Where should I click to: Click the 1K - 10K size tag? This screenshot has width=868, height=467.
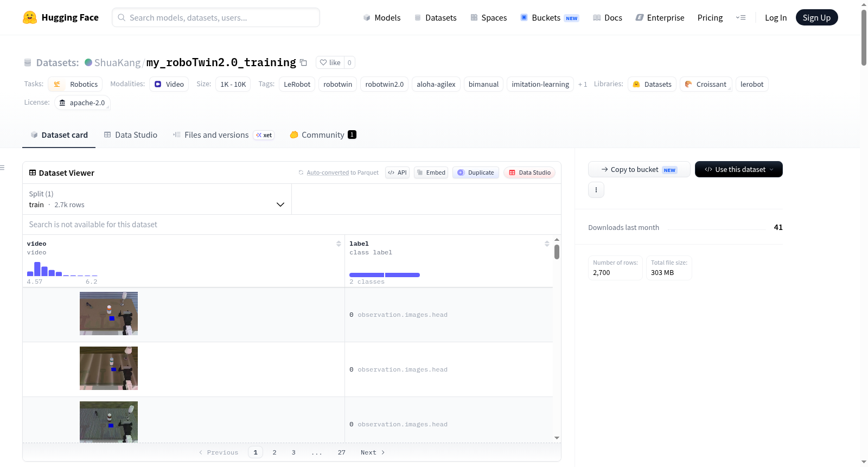point(233,84)
